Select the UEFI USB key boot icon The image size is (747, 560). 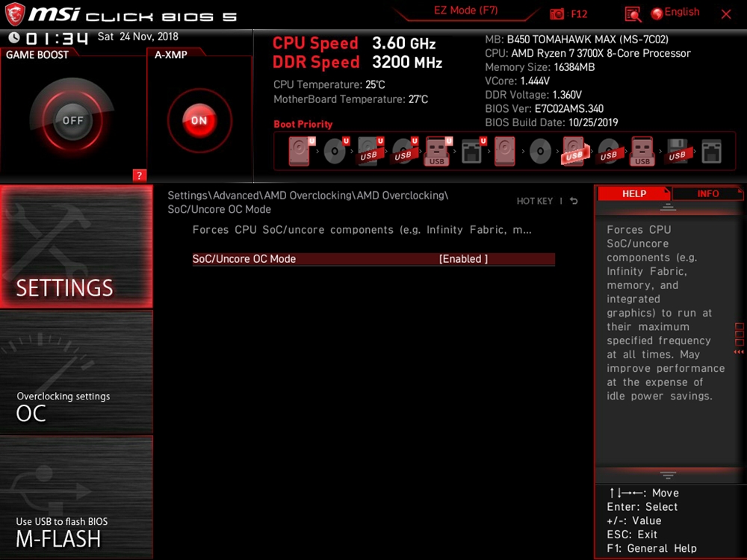438,151
